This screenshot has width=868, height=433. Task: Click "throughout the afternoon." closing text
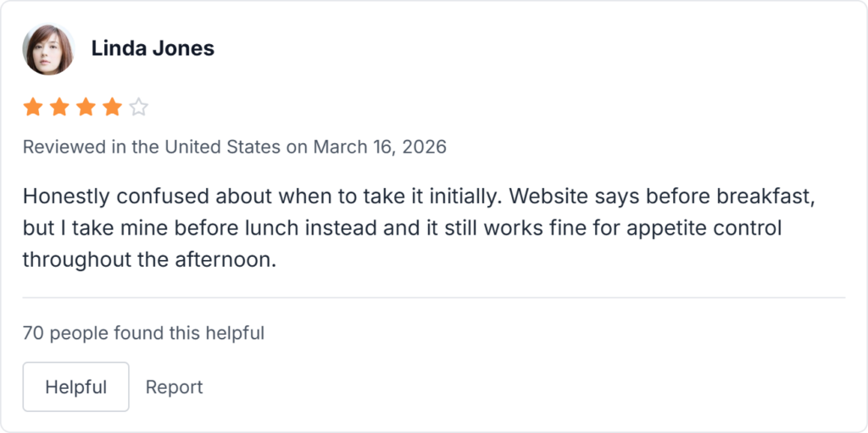click(x=149, y=259)
